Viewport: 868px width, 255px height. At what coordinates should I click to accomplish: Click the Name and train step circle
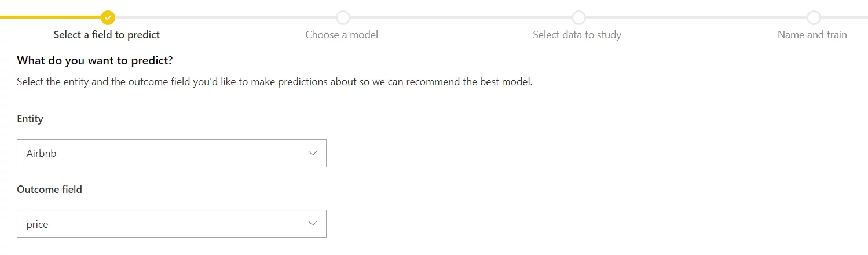(x=814, y=17)
